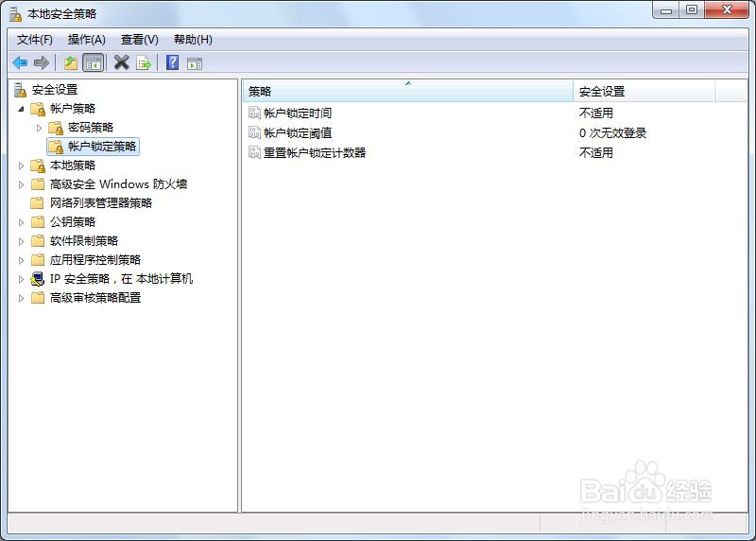Open help with blue question mark icon
This screenshot has width=756, height=541.
click(x=172, y=62)
